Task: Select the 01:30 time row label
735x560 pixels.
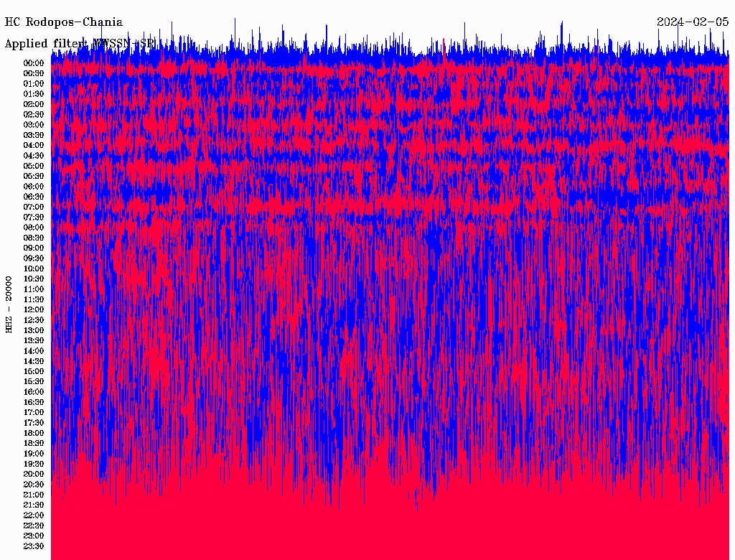Action: click(34, 94)
